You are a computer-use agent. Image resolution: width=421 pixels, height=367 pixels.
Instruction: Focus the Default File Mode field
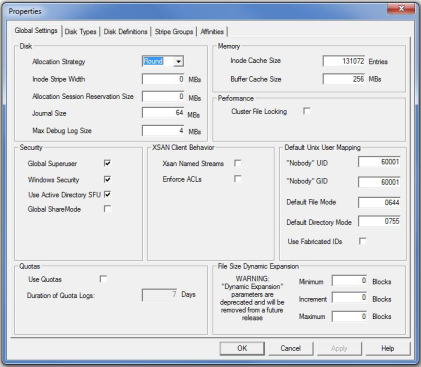pos(379,202)
